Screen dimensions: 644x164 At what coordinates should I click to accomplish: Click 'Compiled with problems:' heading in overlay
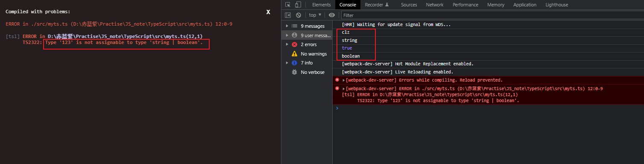[38, 12]
